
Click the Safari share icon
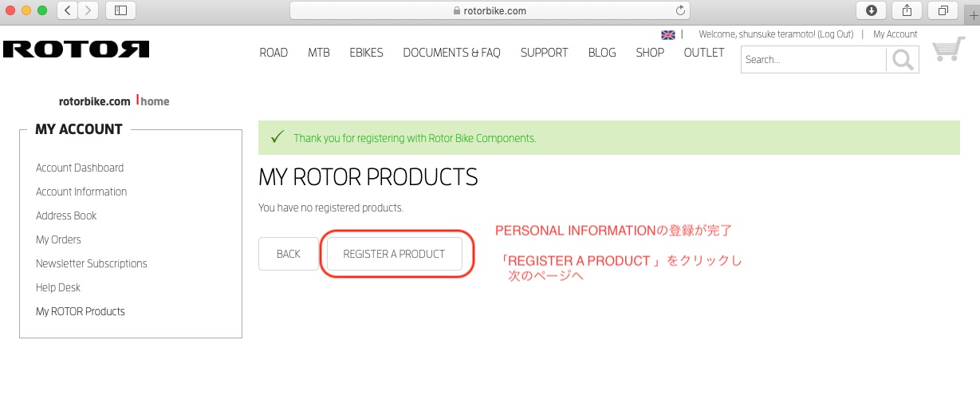click(x=907, y=10)
